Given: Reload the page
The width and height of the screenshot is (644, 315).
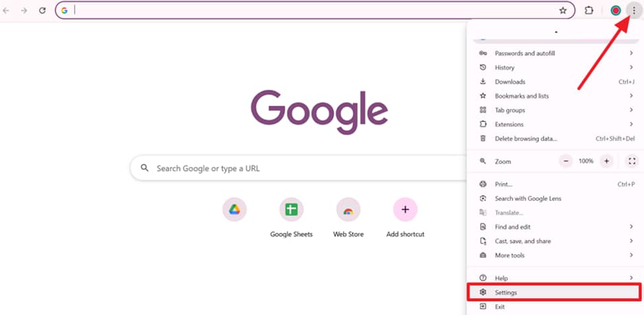Looking at the screenshot, I should 42,11.
